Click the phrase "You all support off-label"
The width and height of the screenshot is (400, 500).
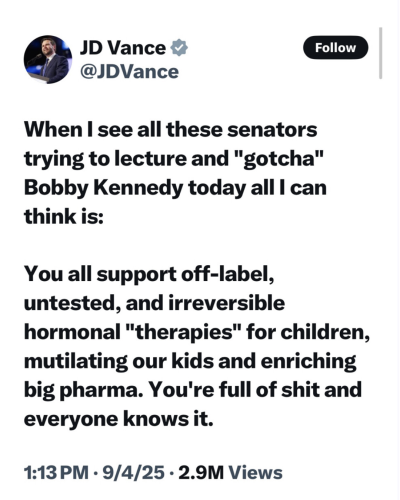click(149, 274)
